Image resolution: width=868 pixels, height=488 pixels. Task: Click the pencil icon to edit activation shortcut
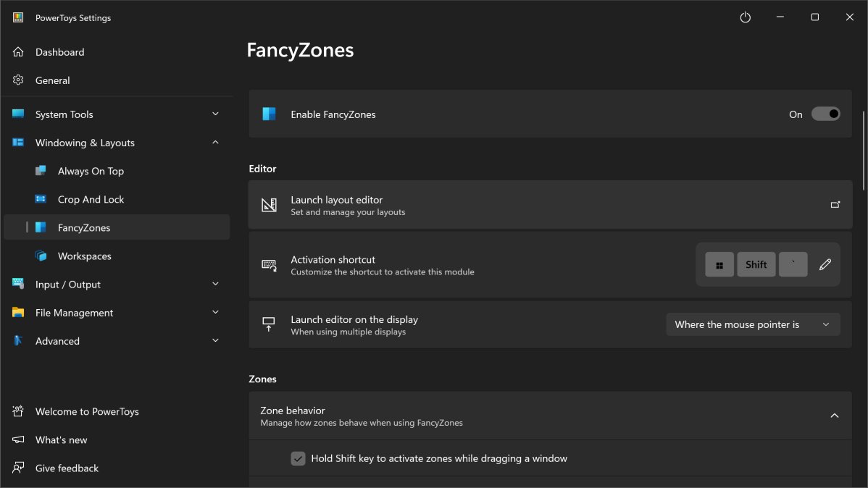click(825, 265)
